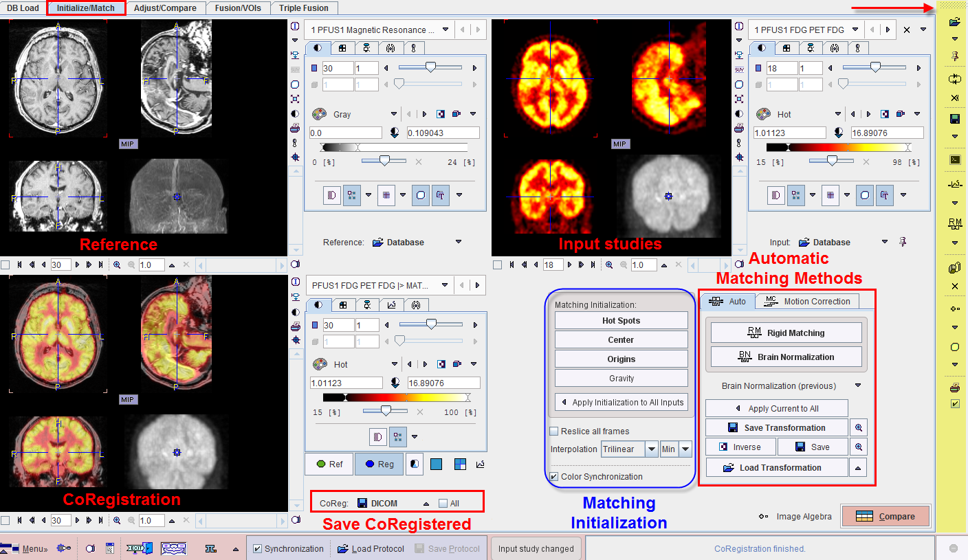Click the reference slice number slider
The width and height of the screenshot is (968, 560).
click(x=430, y=68)
